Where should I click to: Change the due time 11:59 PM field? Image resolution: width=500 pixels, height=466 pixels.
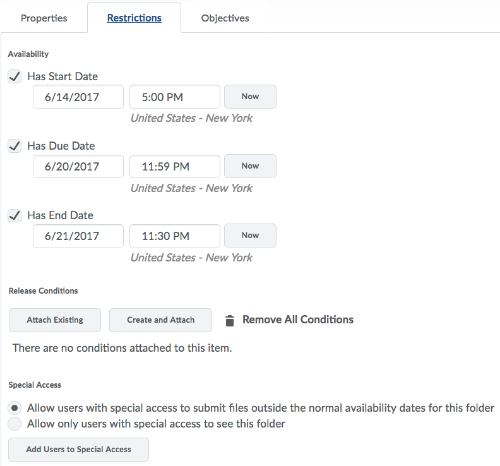(x=175, y=166)
